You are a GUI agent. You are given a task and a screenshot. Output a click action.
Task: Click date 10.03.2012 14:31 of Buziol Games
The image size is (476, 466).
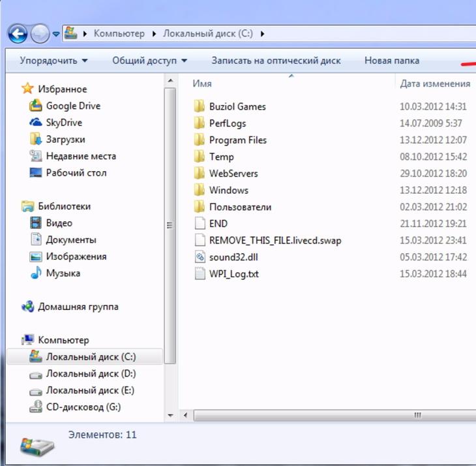pos(433,106)
